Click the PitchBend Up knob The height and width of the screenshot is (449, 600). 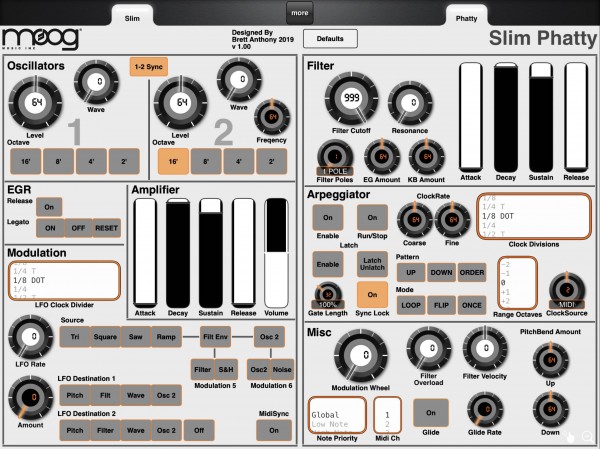551,360
